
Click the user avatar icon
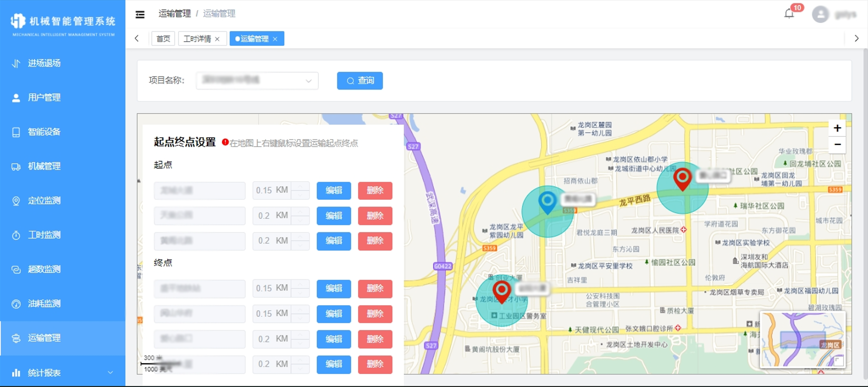pos(820,14)
